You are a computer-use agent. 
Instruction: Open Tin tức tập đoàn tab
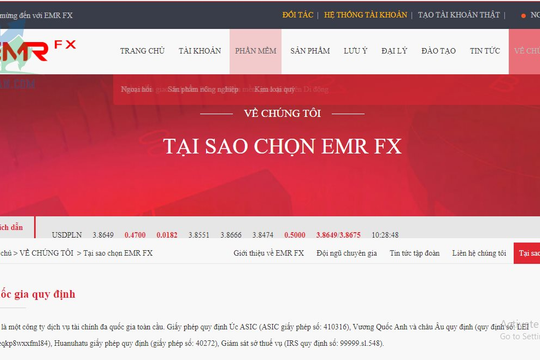pyautogui.click(x=414, y=253)
